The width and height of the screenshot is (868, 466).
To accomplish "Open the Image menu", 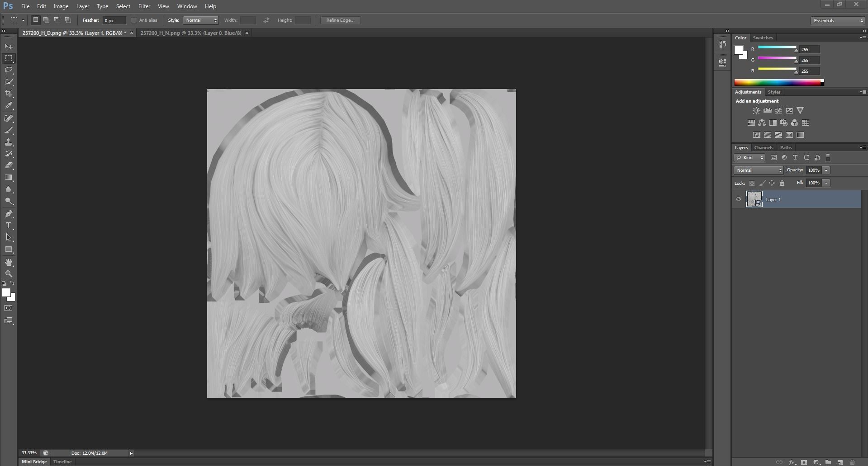I will click(61, 6).
